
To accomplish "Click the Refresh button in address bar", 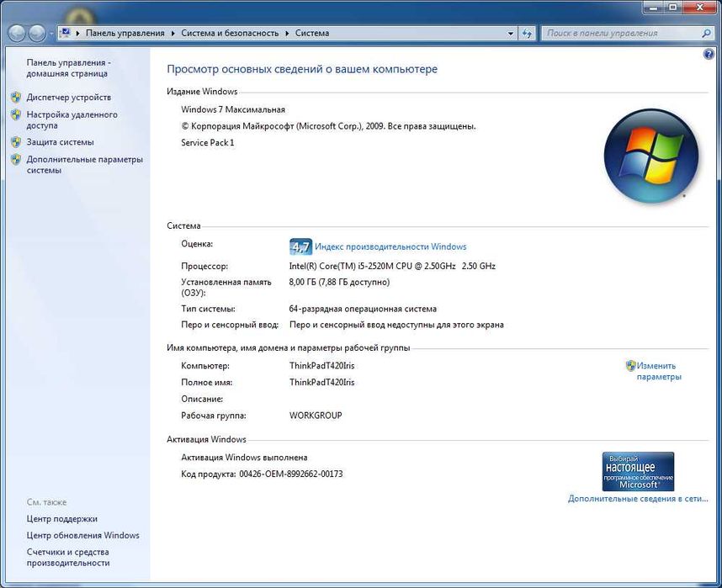I will pos(528,34).
